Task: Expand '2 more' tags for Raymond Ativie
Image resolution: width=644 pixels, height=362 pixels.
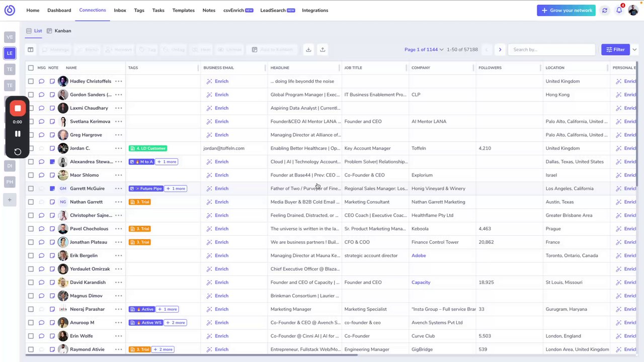Action: [x=163, y=349]
